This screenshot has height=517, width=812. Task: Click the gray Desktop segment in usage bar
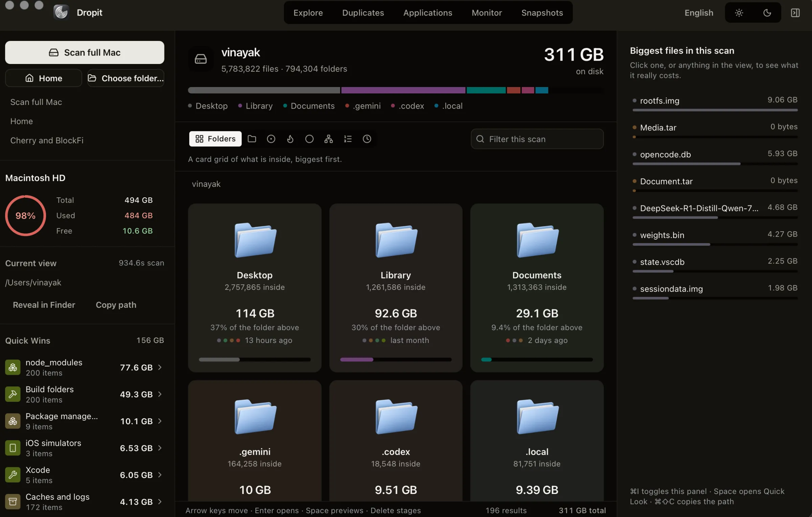click(x=264, y=90)
